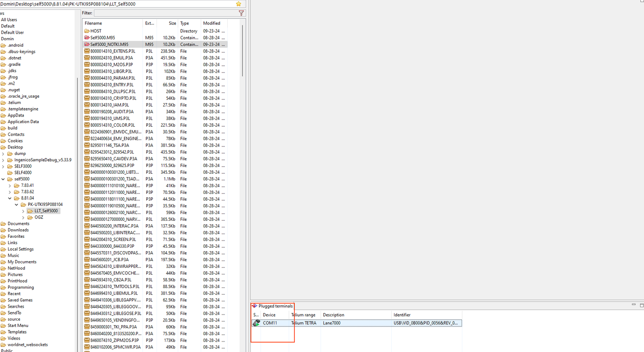
Task: Collapse the self5000 folder tree node
Action: (4, 179)
